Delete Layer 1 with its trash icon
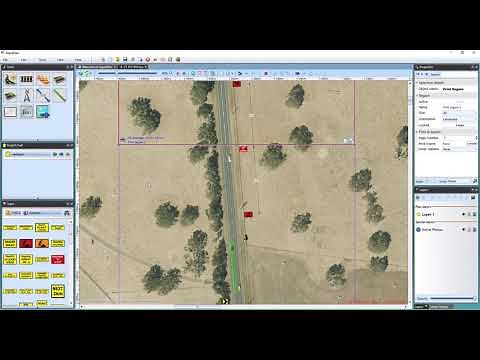The height and width of the screenshot is (360, 480). 474,214
